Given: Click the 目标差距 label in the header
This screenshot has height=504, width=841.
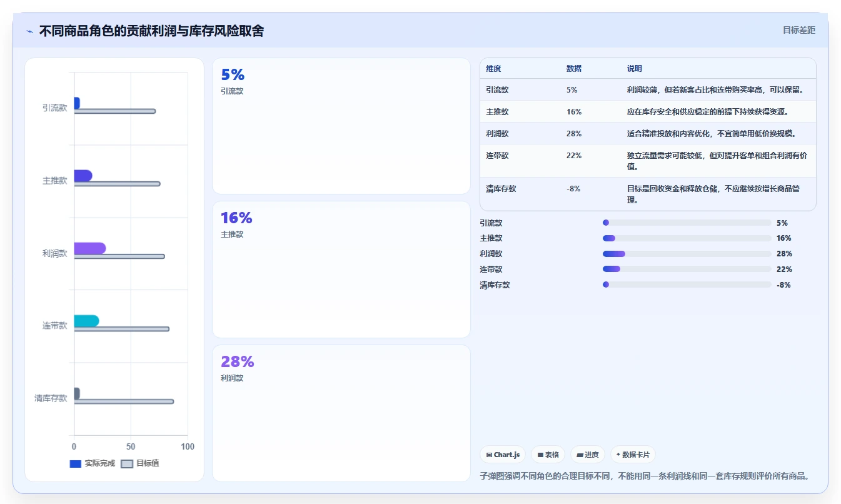Looking at the screenshot, I should pyautogui.click(x=799, y=30).
